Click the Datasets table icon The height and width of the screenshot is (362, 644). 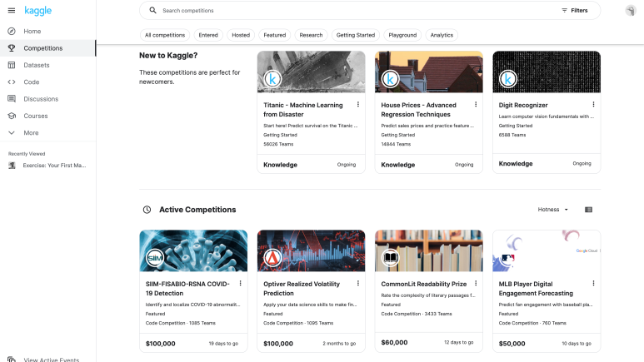(x=12, y=65)
